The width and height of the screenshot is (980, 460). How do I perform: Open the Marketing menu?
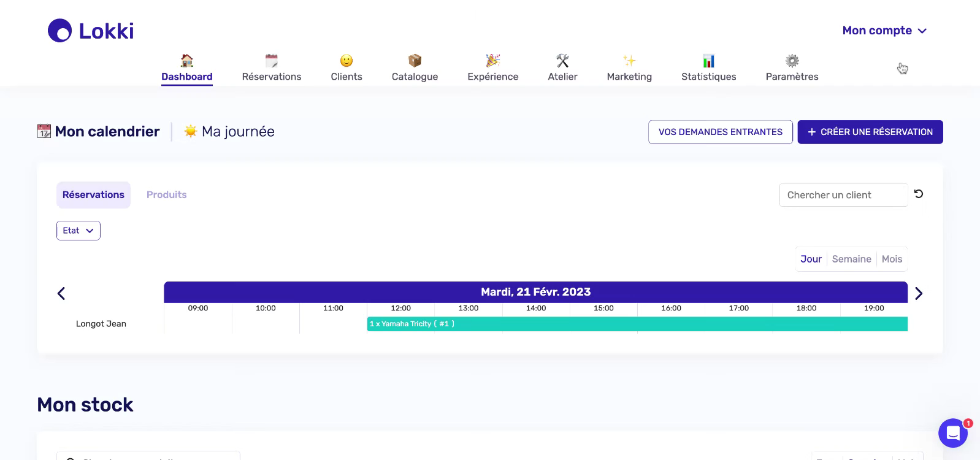(629, 77)
